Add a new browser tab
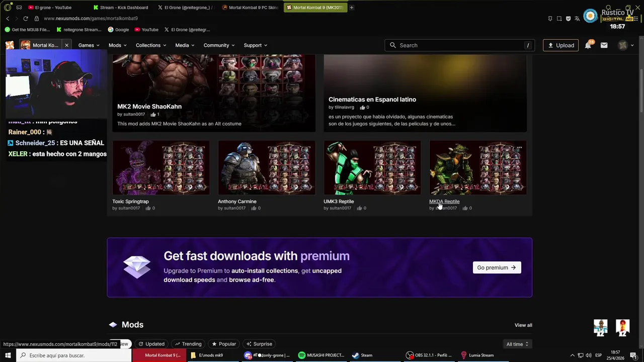 (352, 8)
